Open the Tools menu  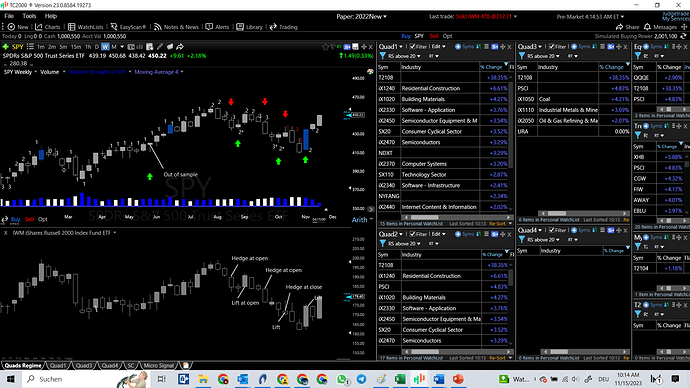point(29,16)
